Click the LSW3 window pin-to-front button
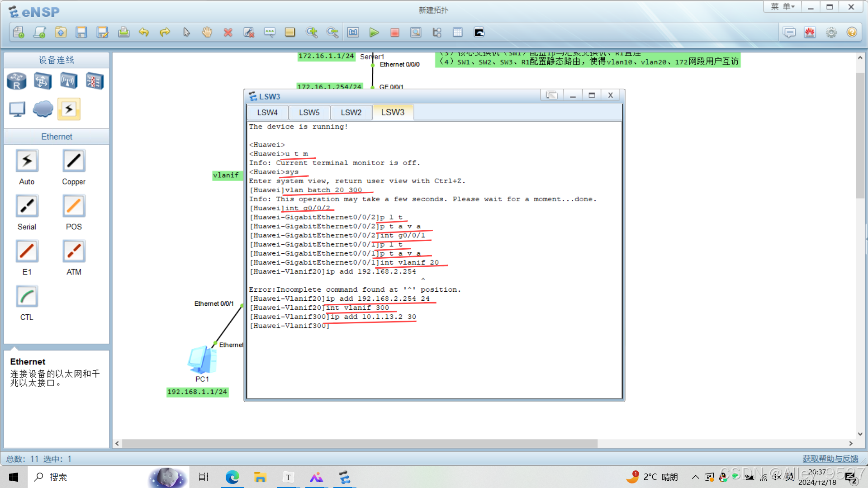 tap(552, 95)
